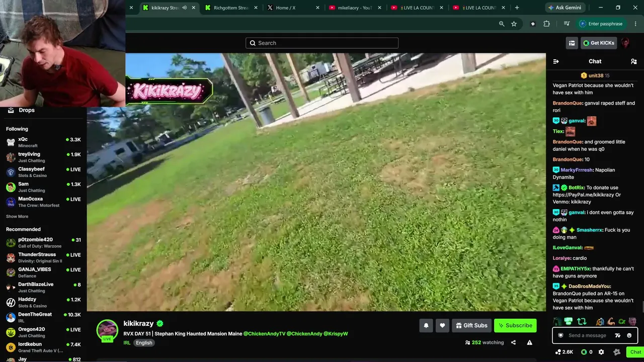The image size is (644, 362).
Task: Open the star rewards icon beside chat settings
Action: pos(617,352)
